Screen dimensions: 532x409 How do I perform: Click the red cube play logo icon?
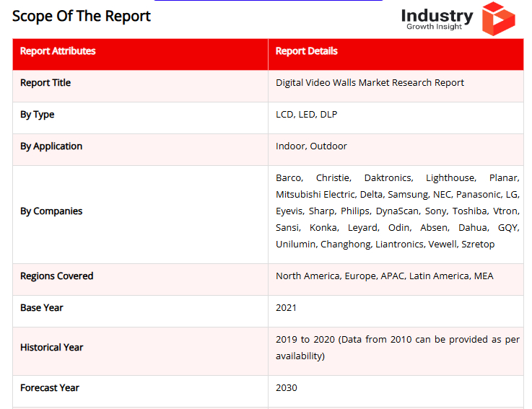498,18
